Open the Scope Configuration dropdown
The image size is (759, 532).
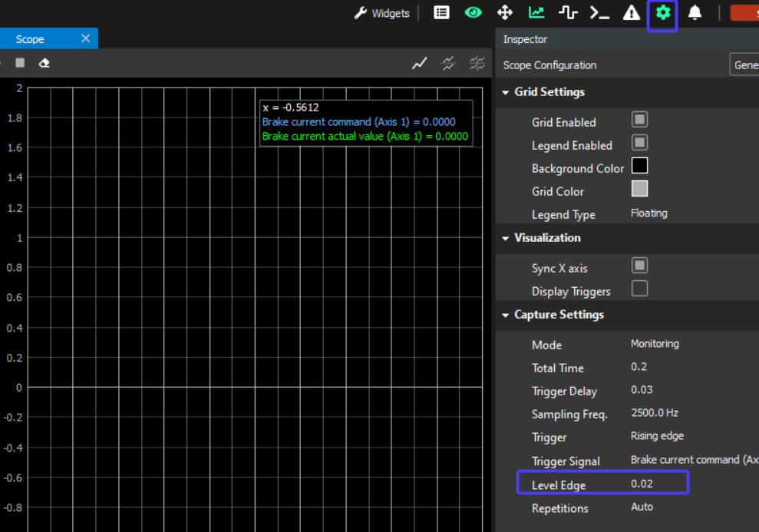(743, 65)
